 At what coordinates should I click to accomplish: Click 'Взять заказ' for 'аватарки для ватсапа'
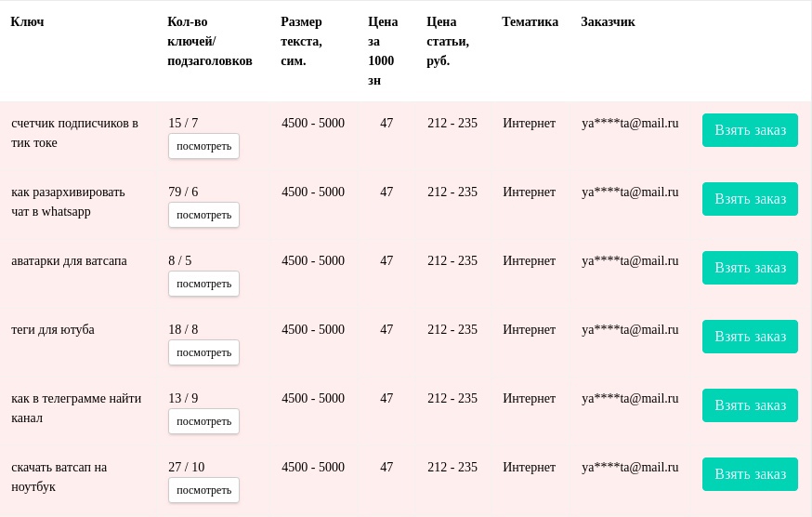tap(750, 268)
